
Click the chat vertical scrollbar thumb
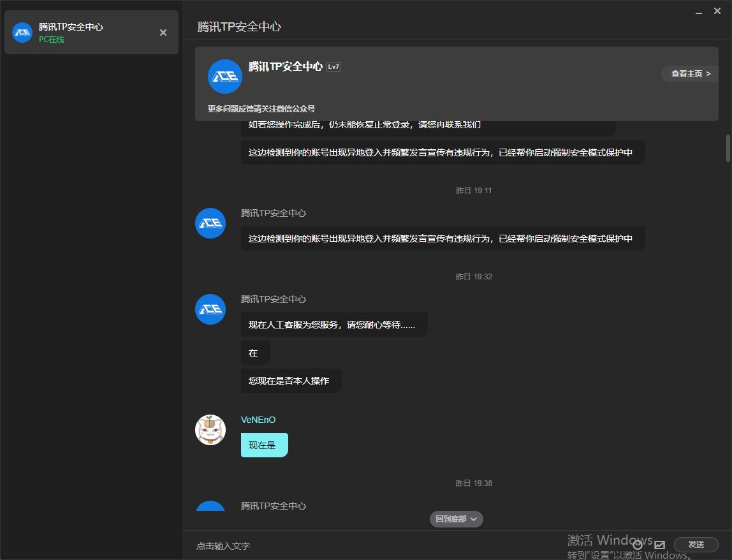pos(728,148)
